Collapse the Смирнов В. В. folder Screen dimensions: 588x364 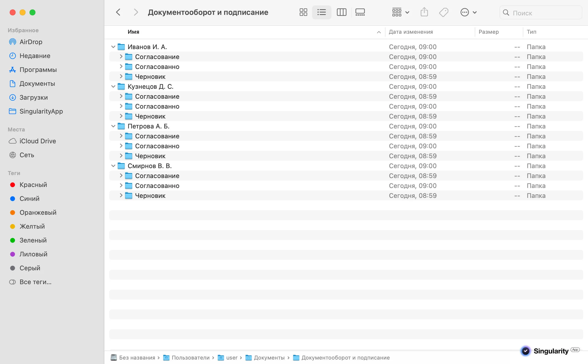point(113,166)
